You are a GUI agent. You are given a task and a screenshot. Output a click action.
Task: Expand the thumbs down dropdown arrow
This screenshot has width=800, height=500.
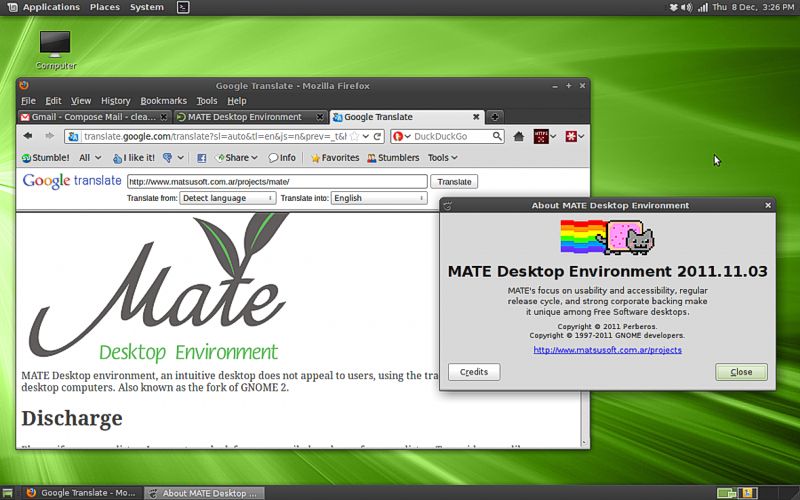tap(180, 158)
